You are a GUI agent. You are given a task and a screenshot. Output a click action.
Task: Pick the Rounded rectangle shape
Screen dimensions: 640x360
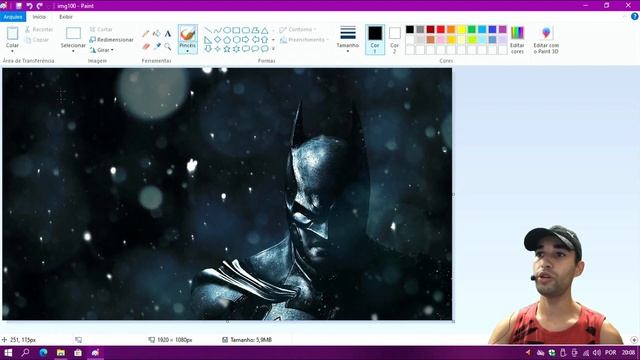[x=246, y=31]
